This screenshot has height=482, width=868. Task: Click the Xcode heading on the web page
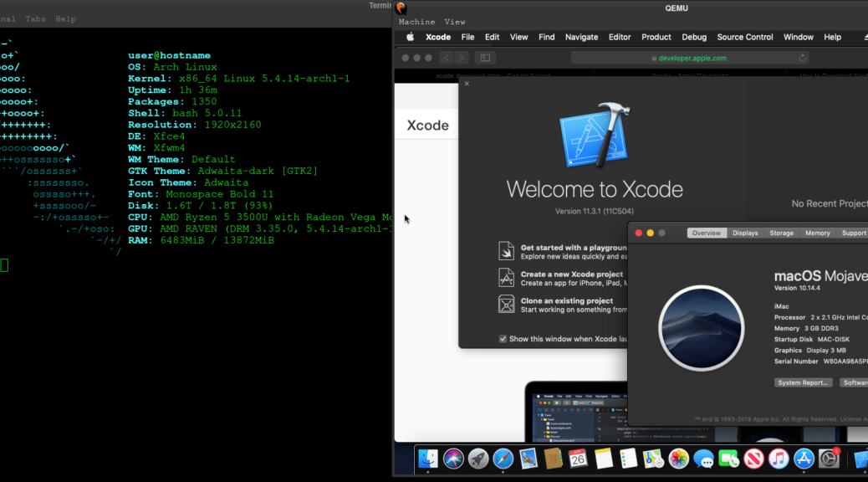click(x=427, y=126)
